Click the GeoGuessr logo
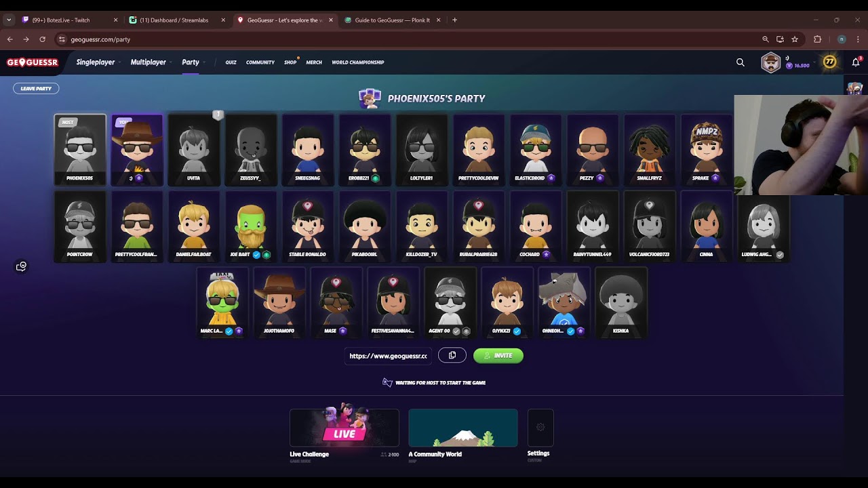Screen dimensions: 868x488 (33, 62)
